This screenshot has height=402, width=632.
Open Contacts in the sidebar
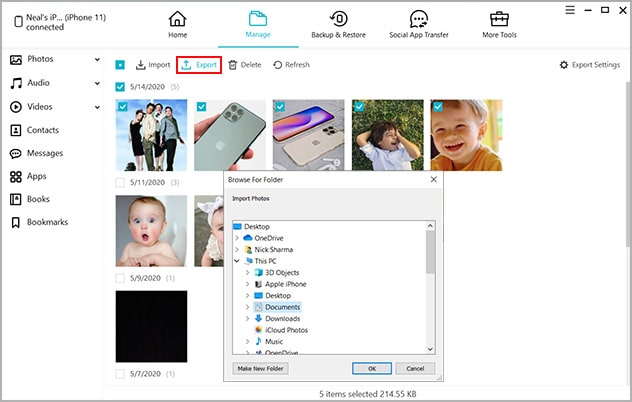(43, 130)
